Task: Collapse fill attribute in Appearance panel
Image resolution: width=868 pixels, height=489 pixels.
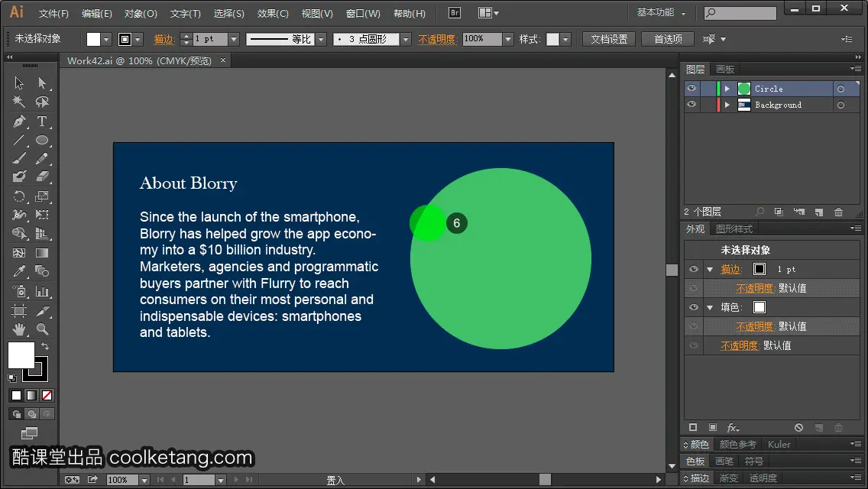Action: pos(710,308)
